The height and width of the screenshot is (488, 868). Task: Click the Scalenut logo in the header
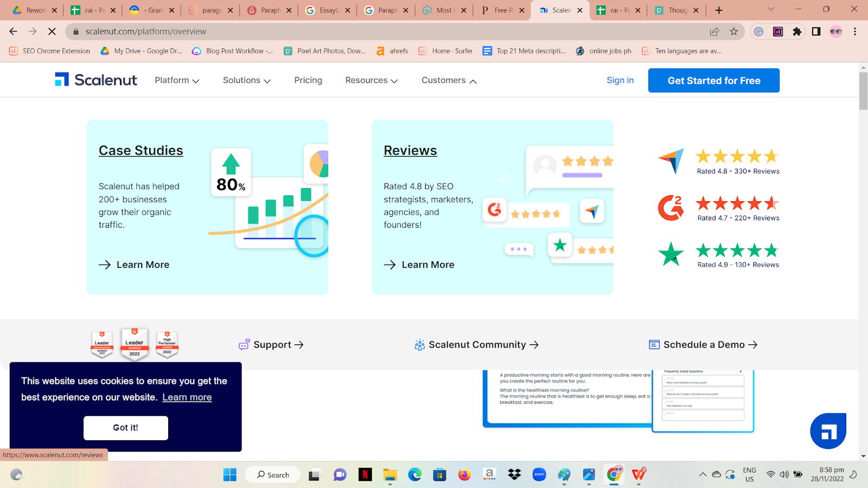pos(96,80)
